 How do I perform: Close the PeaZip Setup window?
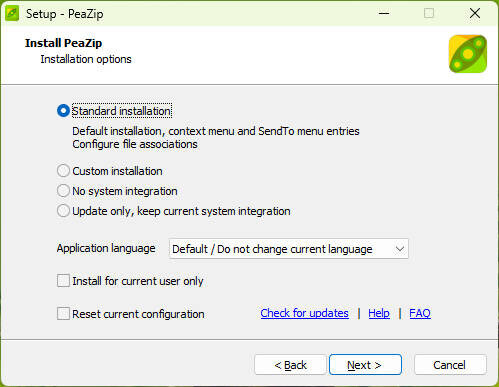pyautogui.click(x=475, y=14)
